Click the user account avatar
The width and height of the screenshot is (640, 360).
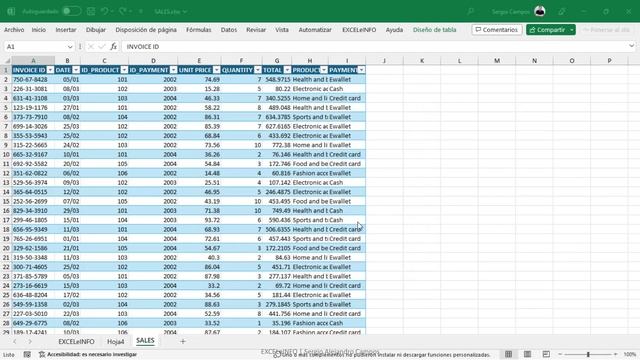pos(540,11)
